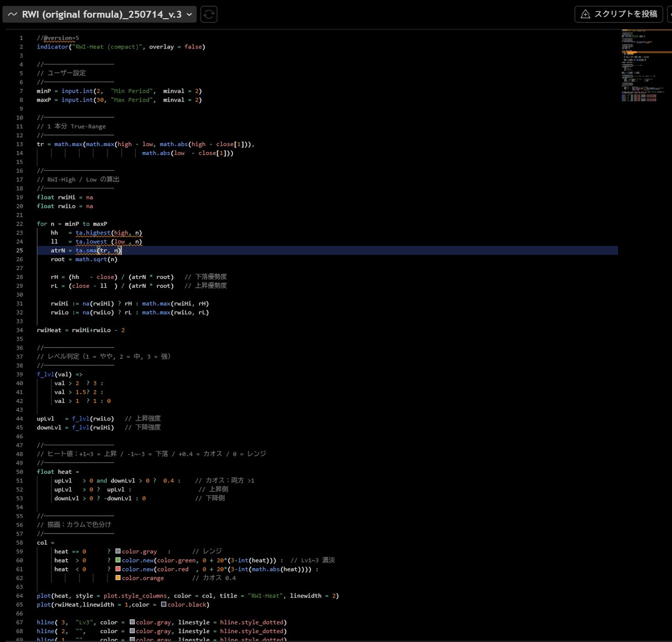Viewport: 672px width, 642px height.
Task: Click the ta.sma call on line 25
Action: pyautogui.click(x=98, y=250)
